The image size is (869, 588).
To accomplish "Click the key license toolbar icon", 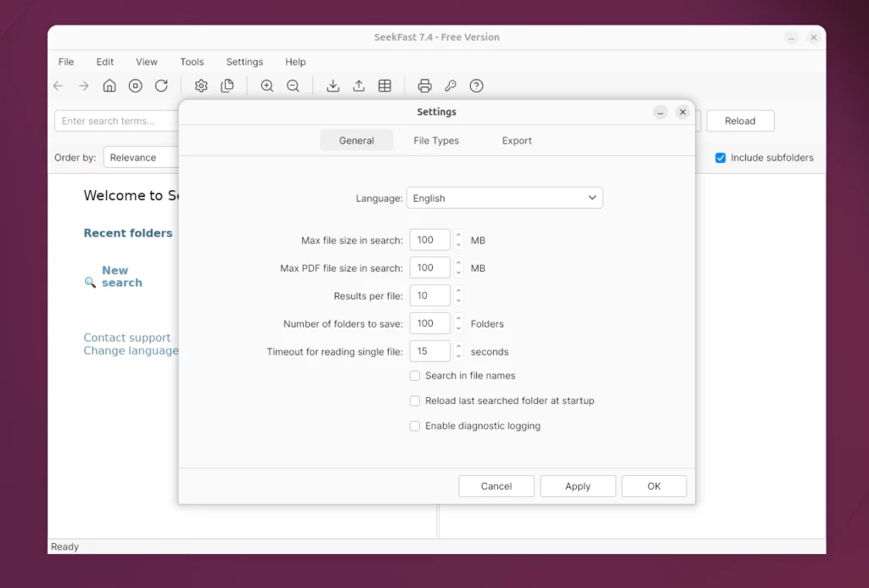I will 451,86.
